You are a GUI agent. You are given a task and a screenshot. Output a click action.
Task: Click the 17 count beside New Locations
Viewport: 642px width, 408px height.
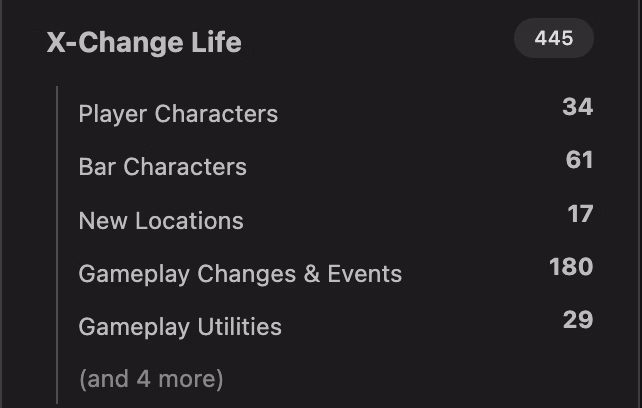coord(580,214)
